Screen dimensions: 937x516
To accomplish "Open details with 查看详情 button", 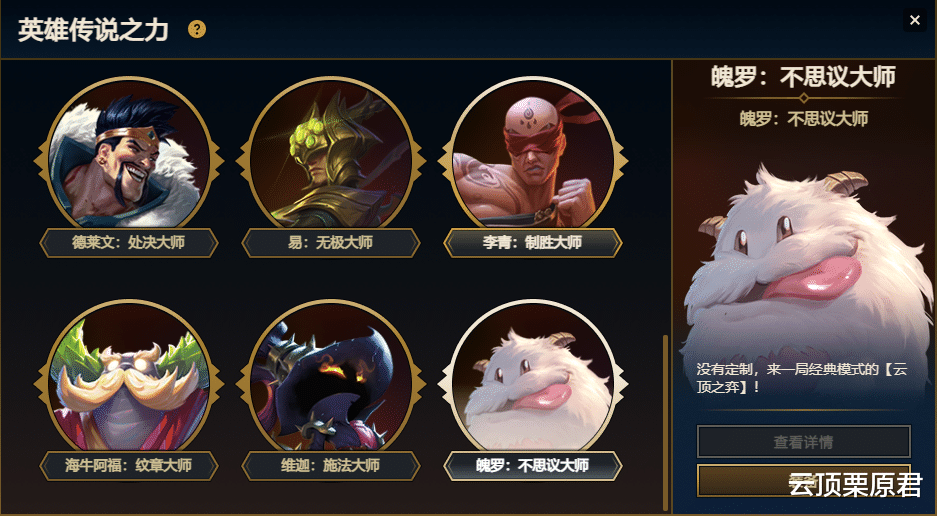I will point(804,442).
